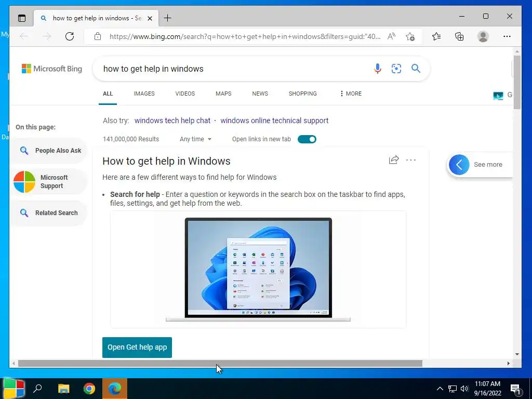The height and width of the screenshot is (399, 532).
Task: Toggle Open links in new tab switch
Action: pyautogui.click(x=307, y=139)
